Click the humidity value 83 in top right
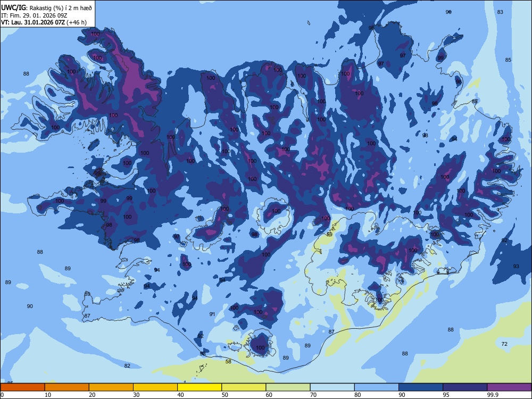The image size is (532, 399). coord(500,12)
